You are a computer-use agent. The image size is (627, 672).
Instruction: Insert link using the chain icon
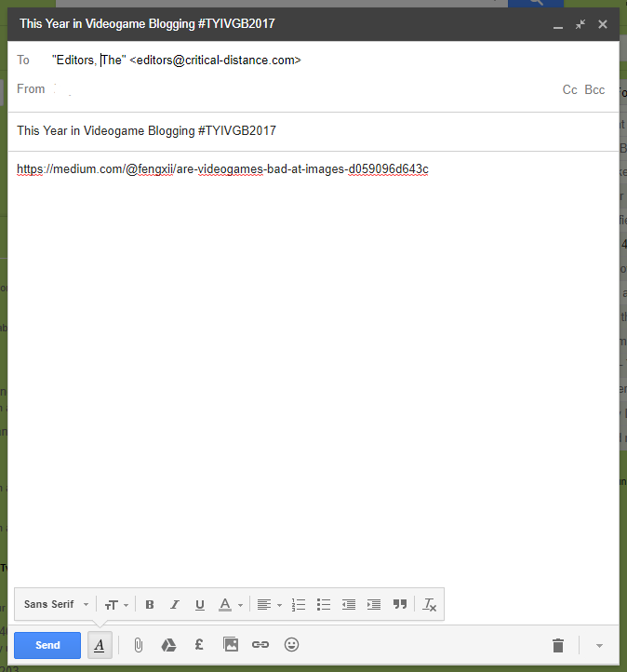point(260,645)
